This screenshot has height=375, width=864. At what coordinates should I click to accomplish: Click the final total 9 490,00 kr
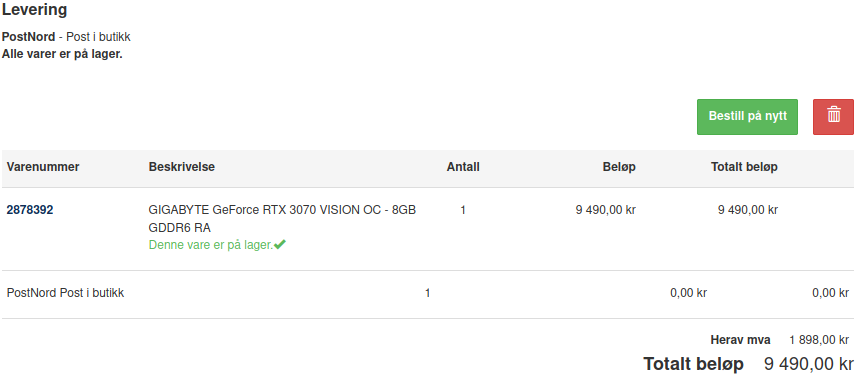809,364
